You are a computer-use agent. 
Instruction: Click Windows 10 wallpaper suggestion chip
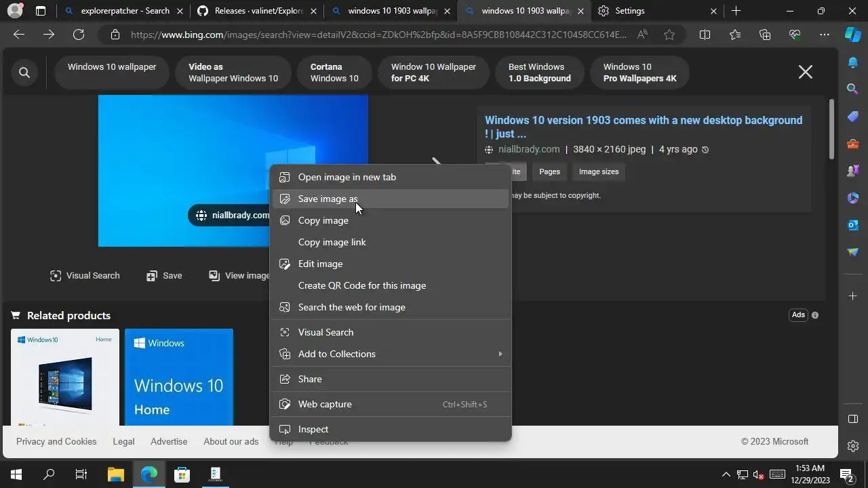(x=112, y=73)
